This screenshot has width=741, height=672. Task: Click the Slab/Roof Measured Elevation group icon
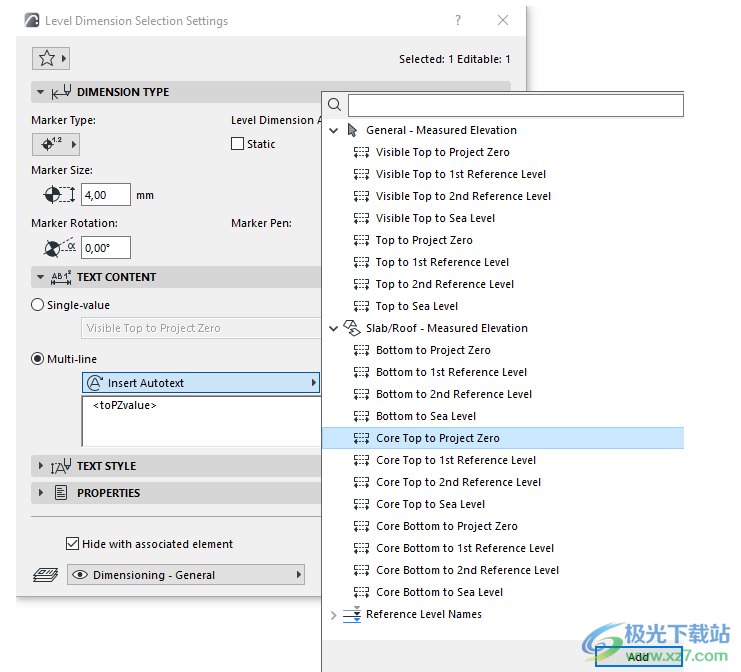tap(352, 328)
